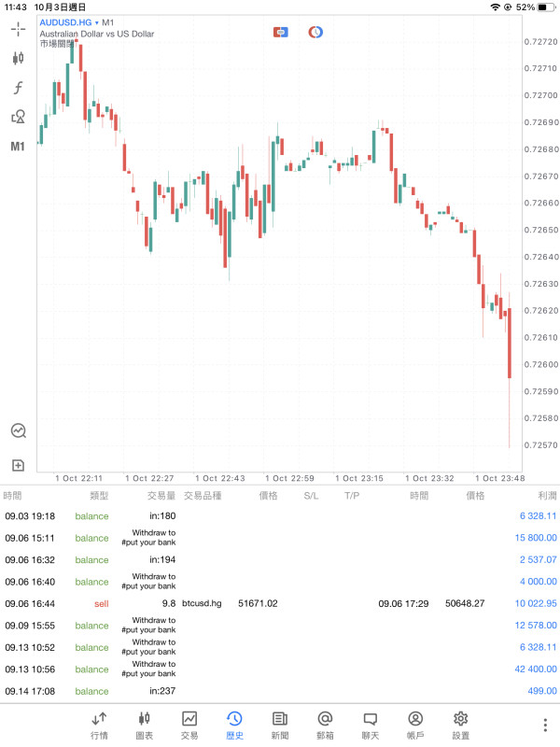This screenshot has height=747, width=560.
Task: Open the drawing objects shapes tool
Action: (18, 117)
